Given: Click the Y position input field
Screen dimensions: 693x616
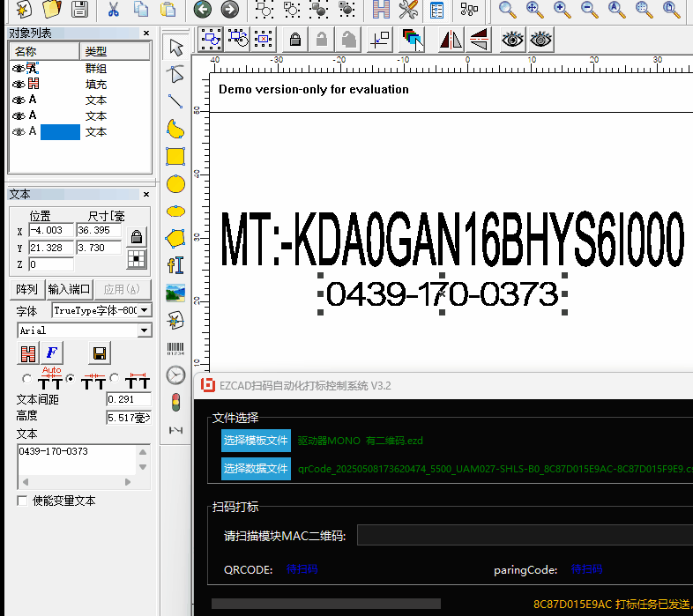Looking at the screenshot, I should pyautogui.click(x=51, y=248).
